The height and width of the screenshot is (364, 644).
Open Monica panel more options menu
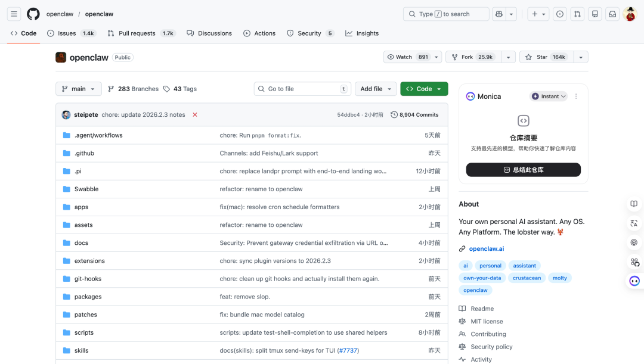(x=576, y=97)
